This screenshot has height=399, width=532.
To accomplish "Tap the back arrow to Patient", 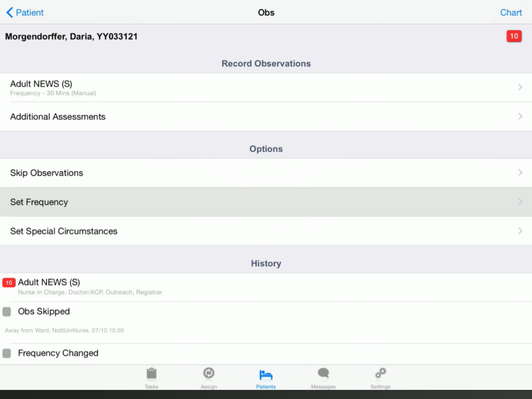I will coord(10,12).
